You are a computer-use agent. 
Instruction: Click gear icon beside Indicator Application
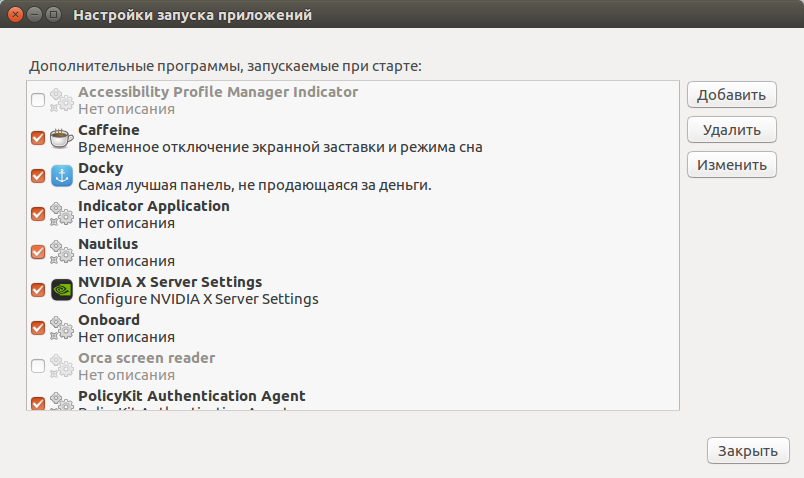tap(62, 214)
